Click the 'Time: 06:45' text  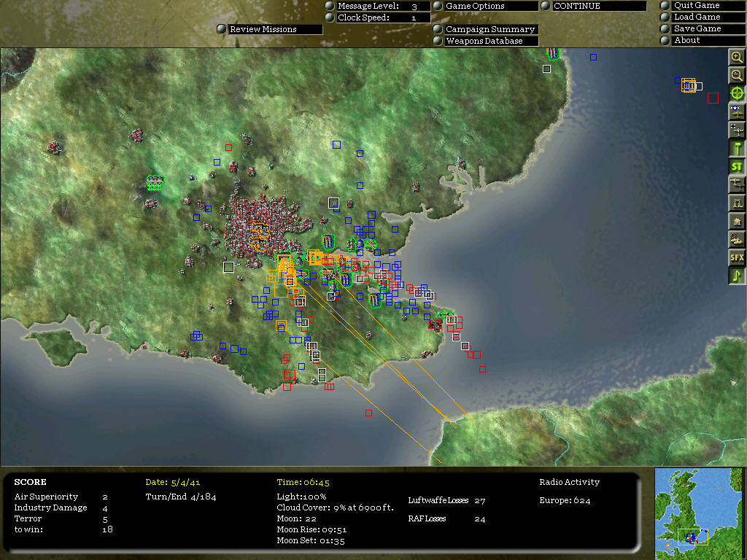point(303,483)
